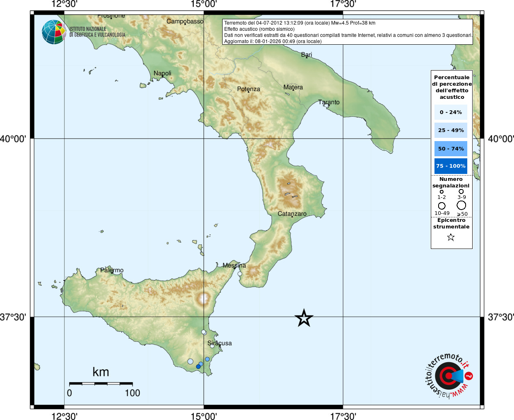Click the white data circle below the Messina label

tap(240, 274)
